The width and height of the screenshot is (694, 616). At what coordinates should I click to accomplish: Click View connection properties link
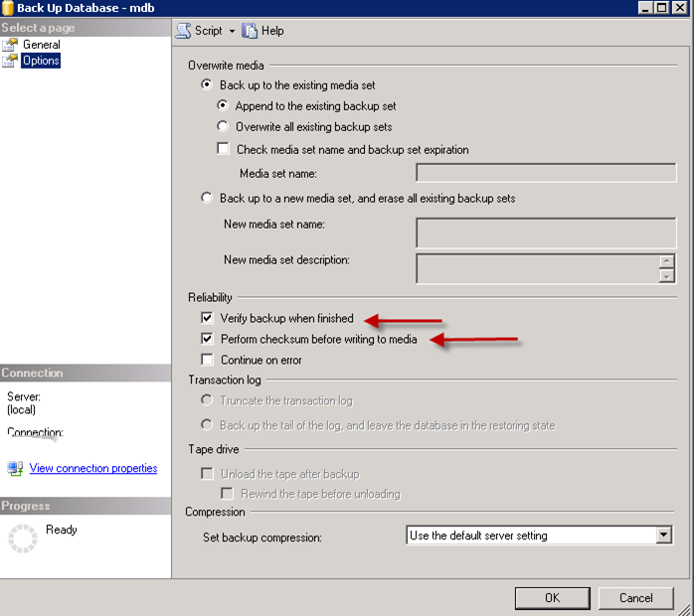(93, 468)
